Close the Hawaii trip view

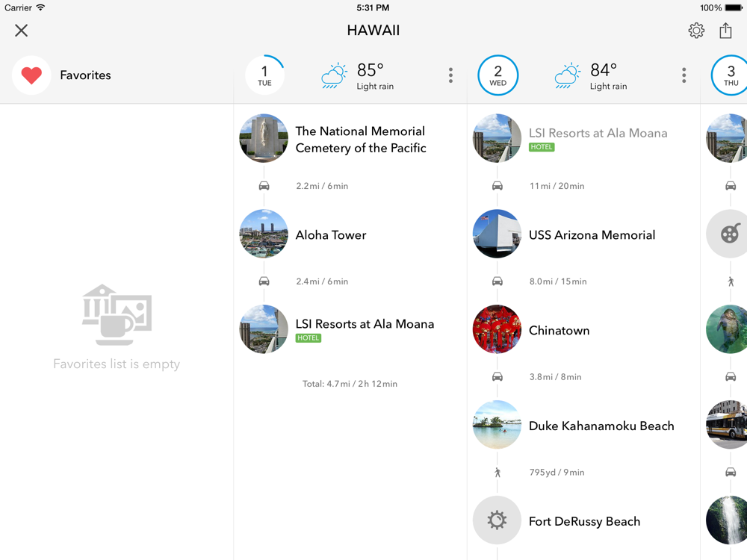click(x=21, y=31)
